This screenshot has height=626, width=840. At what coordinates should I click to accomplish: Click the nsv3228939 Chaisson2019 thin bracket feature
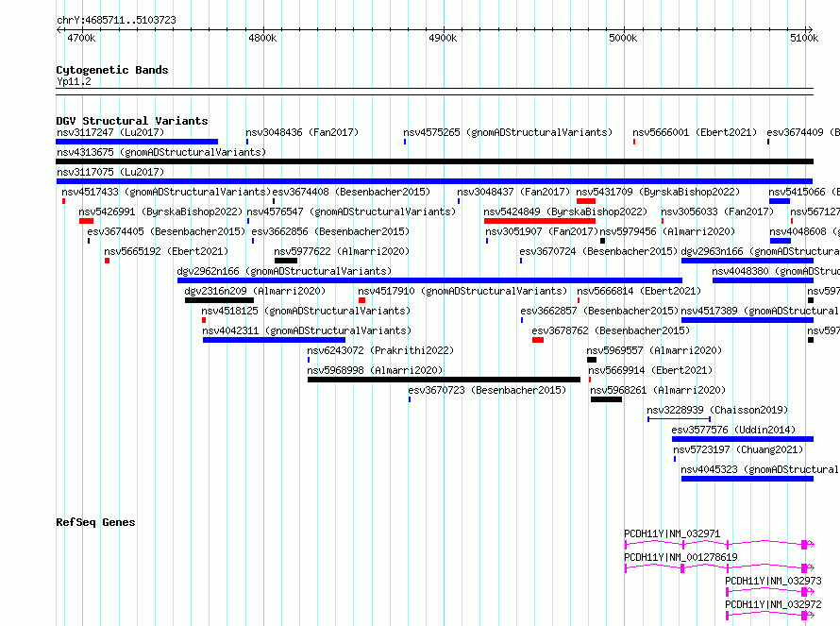680,419
